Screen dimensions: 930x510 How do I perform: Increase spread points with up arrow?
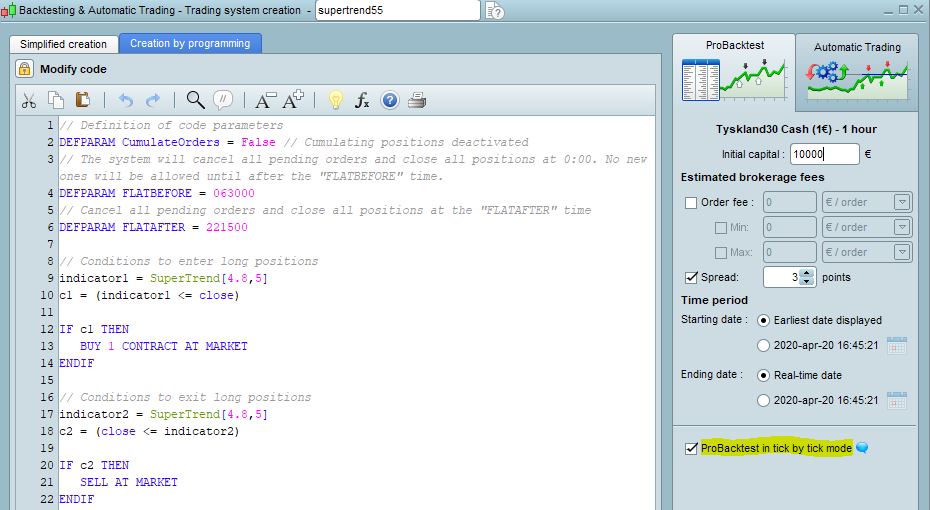coord(807,273)
